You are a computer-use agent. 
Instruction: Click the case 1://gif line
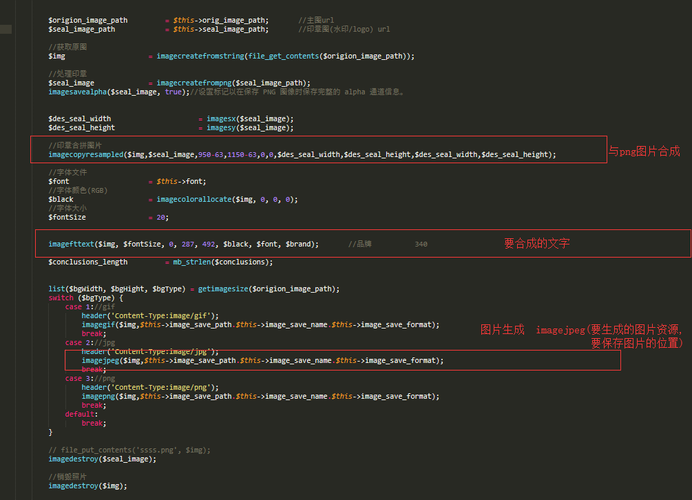[90, 307]
